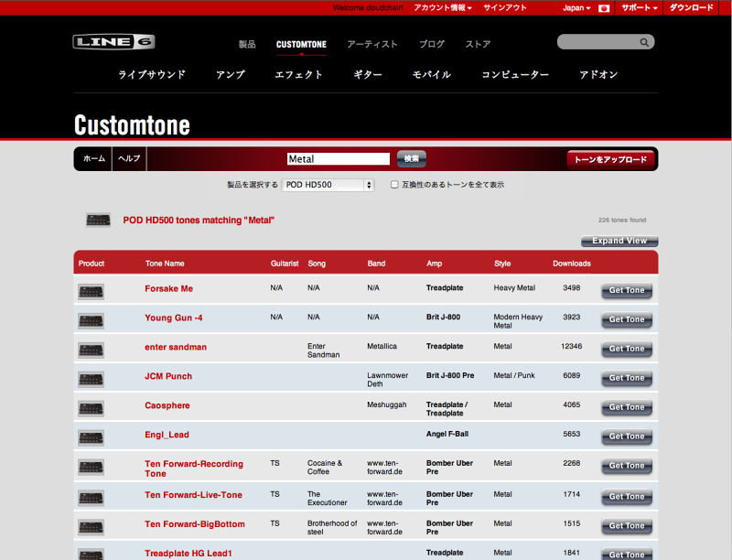This screenshot has width=732, height=560.
Task: Click the product thumbnail for Engl_Lead
Action: pos(91,437)
